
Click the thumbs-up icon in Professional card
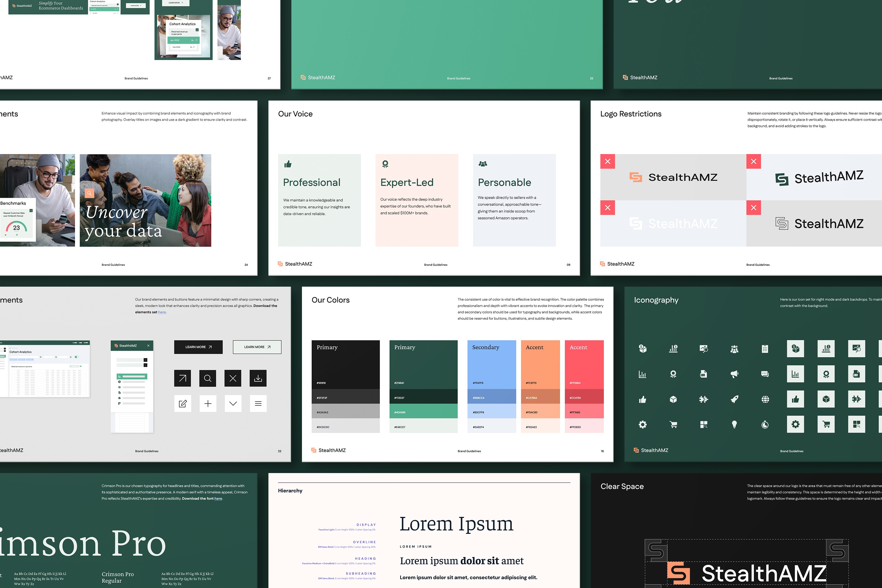point(288,164)
